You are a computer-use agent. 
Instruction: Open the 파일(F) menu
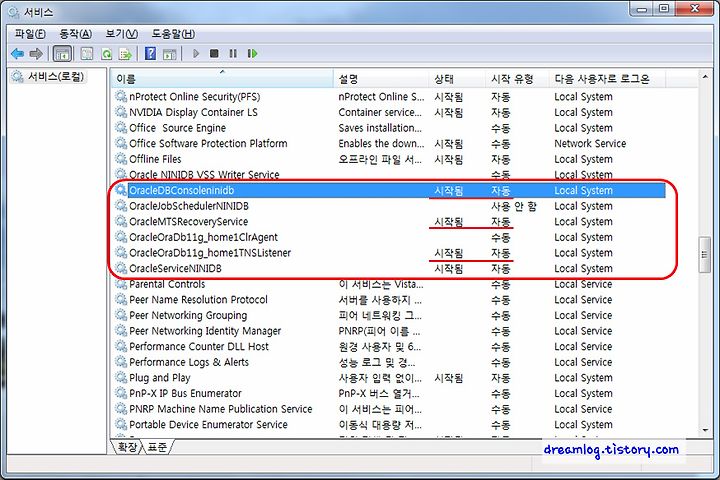(x=30, y=34)
